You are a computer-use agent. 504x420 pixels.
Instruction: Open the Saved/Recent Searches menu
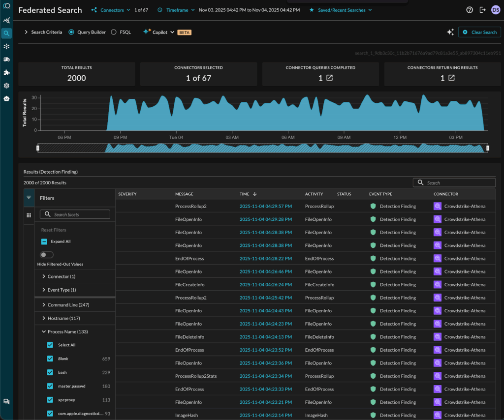(x=341, y=10)
